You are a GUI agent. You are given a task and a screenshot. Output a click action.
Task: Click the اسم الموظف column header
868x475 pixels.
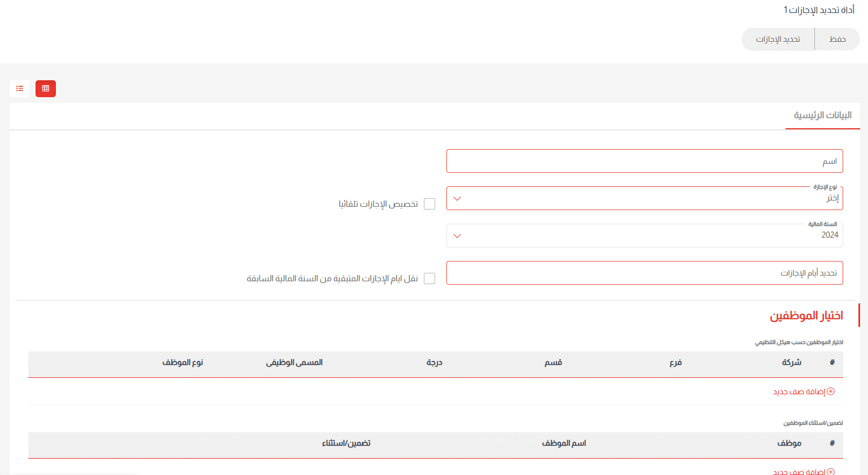564,443
